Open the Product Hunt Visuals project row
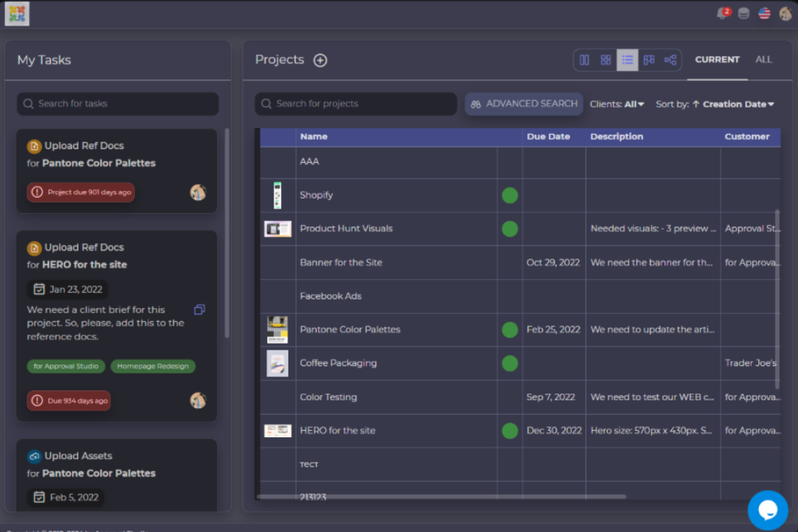The image size is (798, 532). pos(520,229)
